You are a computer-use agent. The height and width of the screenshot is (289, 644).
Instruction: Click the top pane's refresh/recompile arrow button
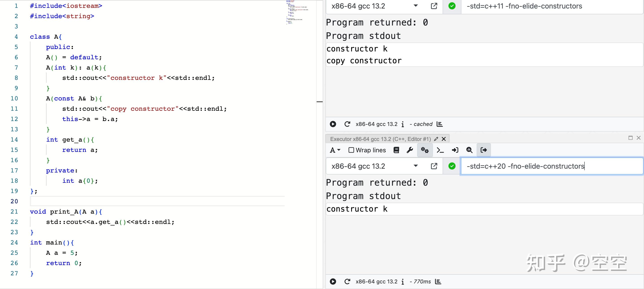(x=347, y=124)
